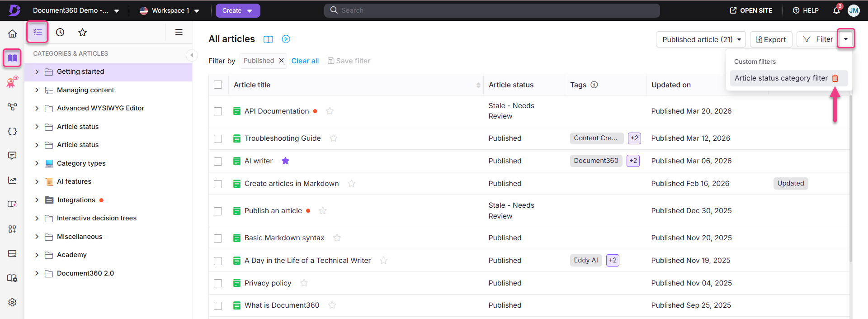This screenshot has height=319, width=868.
Task: Show the +2 tags on Troubleshooting Guide
Action: (x=635, y=138)
